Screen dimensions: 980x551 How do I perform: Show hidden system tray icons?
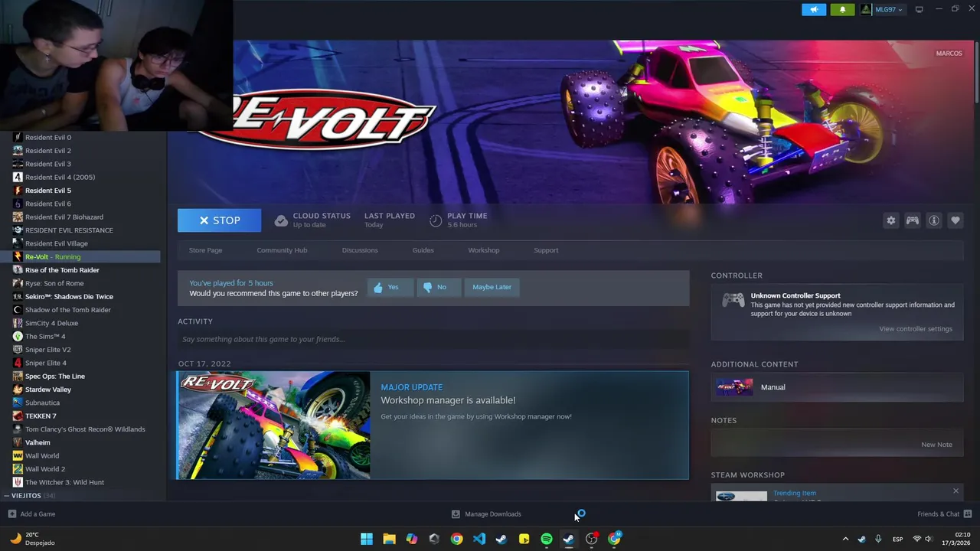point(845,539)
